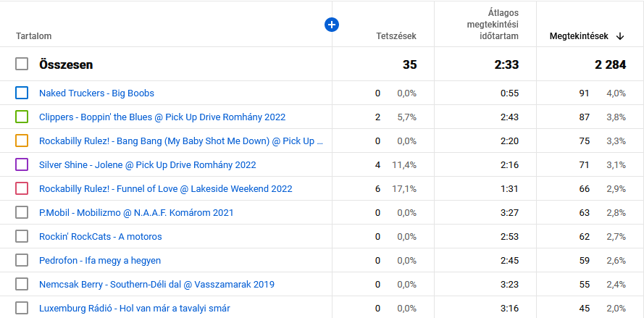This screenshot has height=318, width=644.
Task: Click the Tartalom column header
Action: tap(33, 36)
